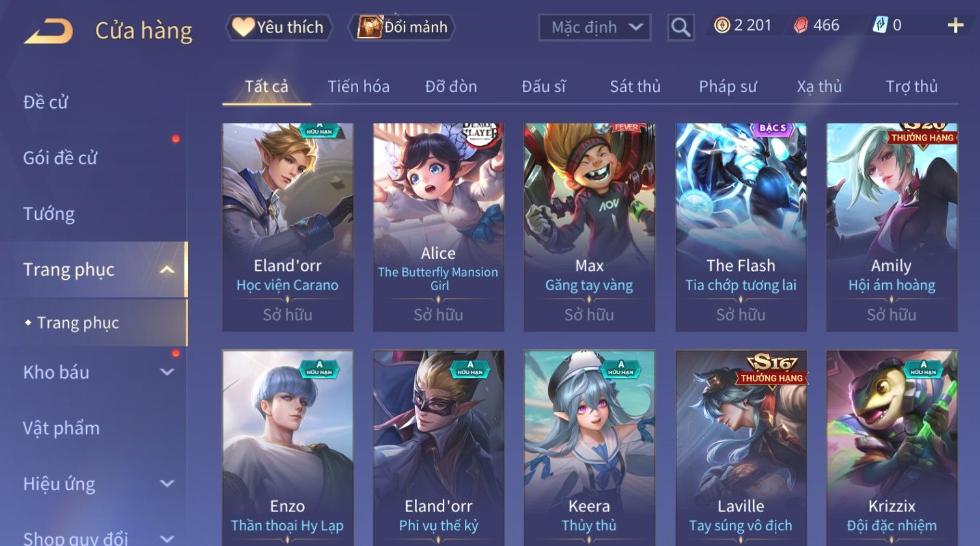Click the blue voucher currency icon
The width and height of the screenshot is (980, 546).
tap(880, 25)
